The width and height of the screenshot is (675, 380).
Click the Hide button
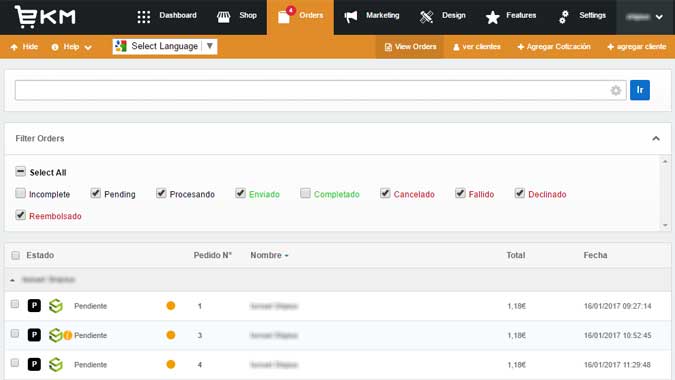24,47
